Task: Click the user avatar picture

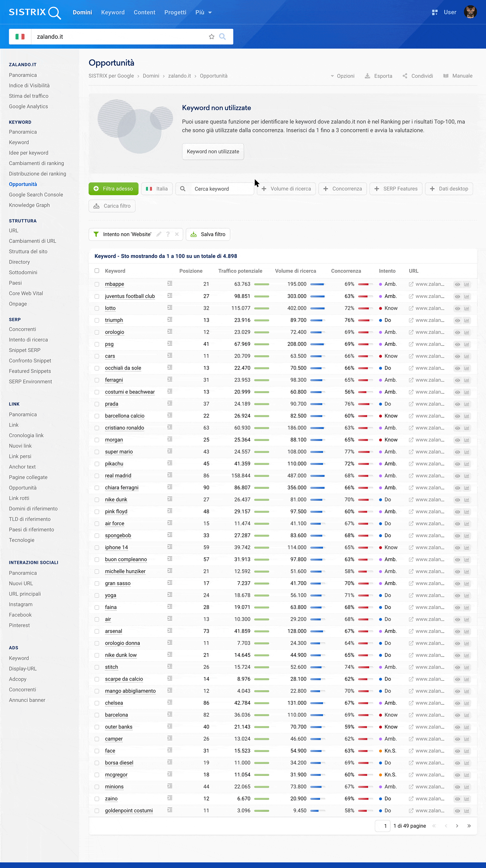Action: click(x=470, y=12)
